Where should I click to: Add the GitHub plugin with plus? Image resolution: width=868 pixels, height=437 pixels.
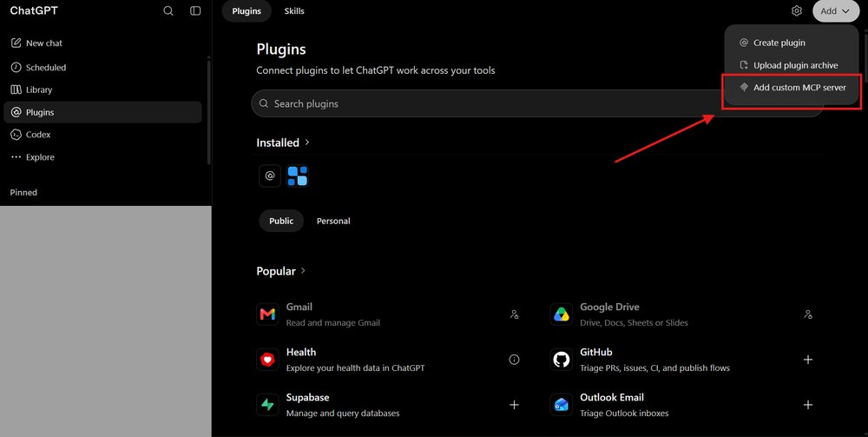808,360
